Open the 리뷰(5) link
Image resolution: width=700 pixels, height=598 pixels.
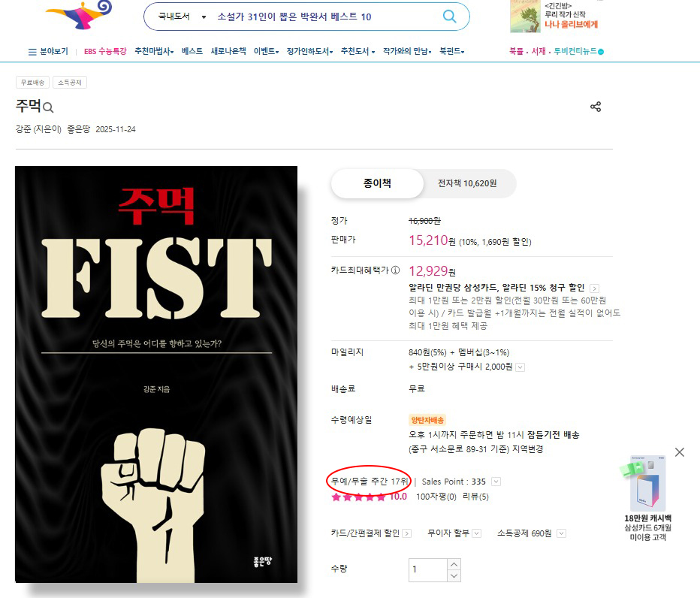click(x=475, y=497)
